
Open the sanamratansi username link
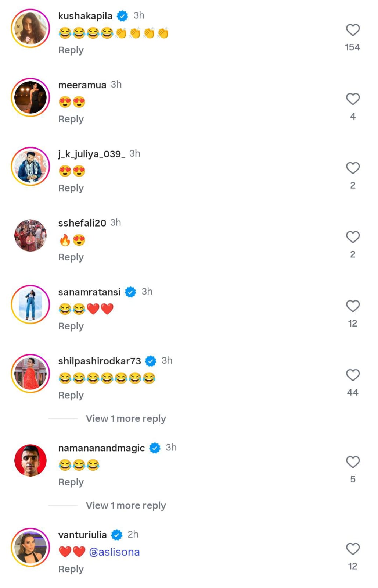pyautogui.click(x=89, y=292)
